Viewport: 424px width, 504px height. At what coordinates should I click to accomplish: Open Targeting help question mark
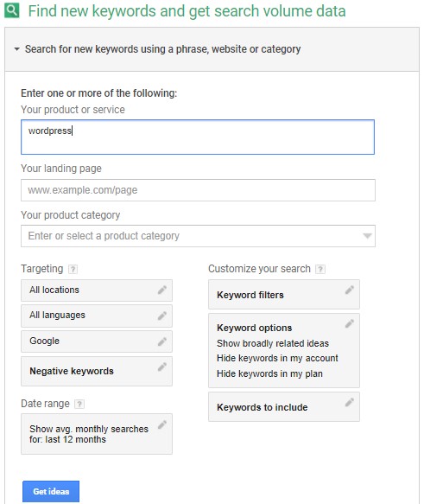tap(73, 269)
